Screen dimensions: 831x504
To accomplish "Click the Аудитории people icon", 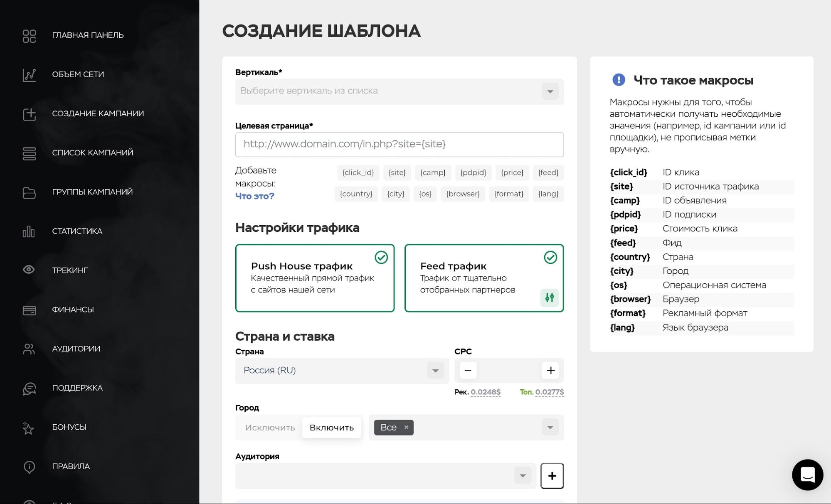I will coord(29,349).
